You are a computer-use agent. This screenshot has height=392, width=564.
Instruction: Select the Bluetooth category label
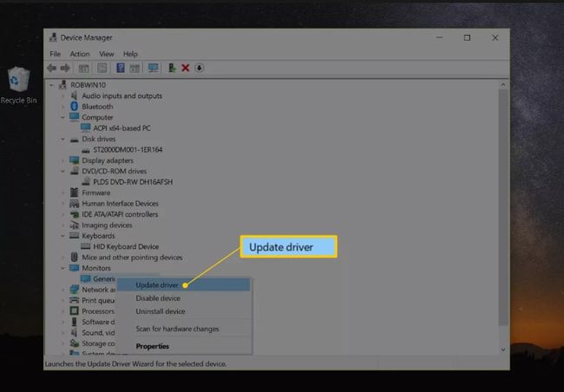pos(97,107)
